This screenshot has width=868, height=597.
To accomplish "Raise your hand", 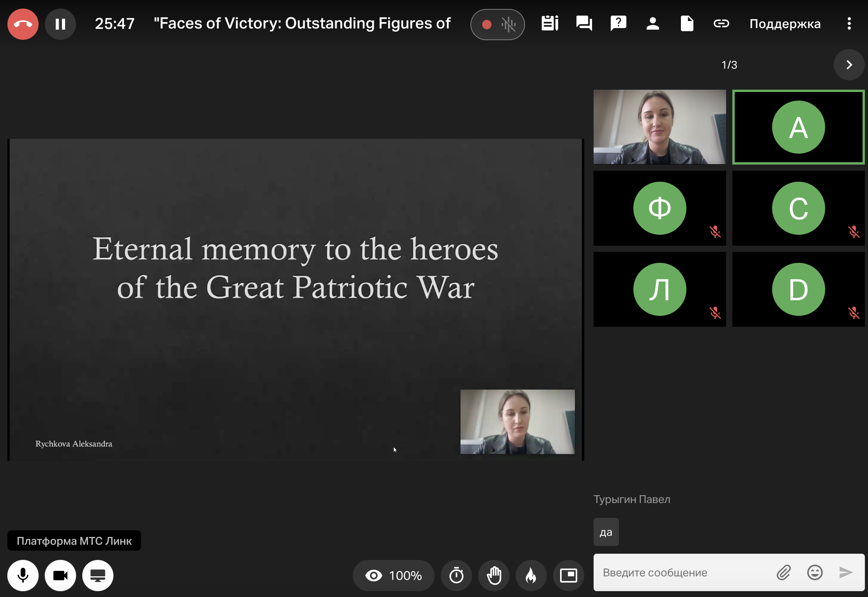I will coord(494,576).
